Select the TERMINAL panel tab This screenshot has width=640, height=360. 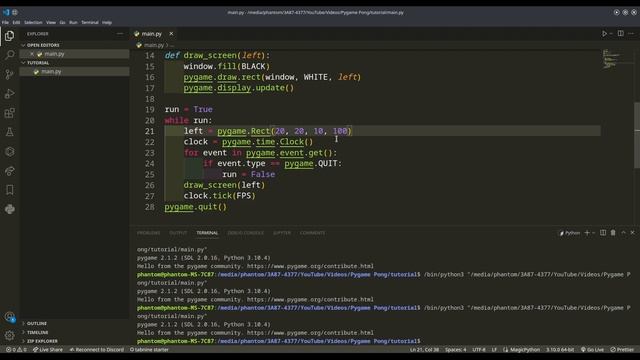click(x=207, y=233)
